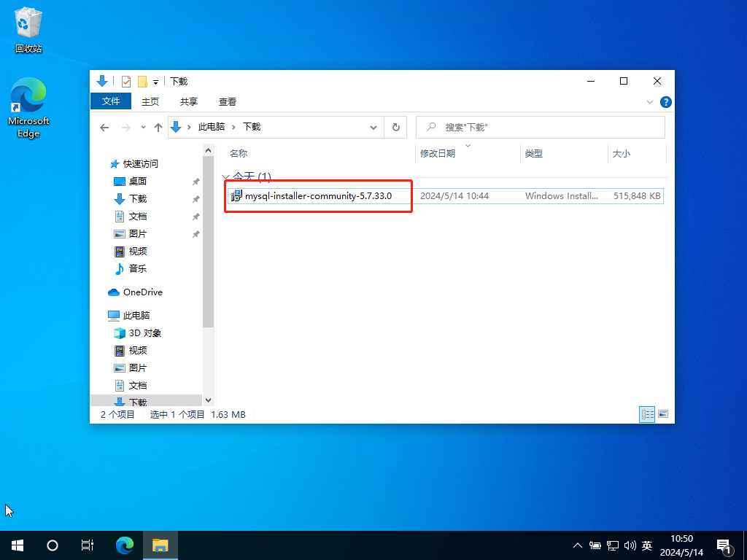The image size is (747, 560).
Task: Open the notification center icon
Action: point(724,547)
